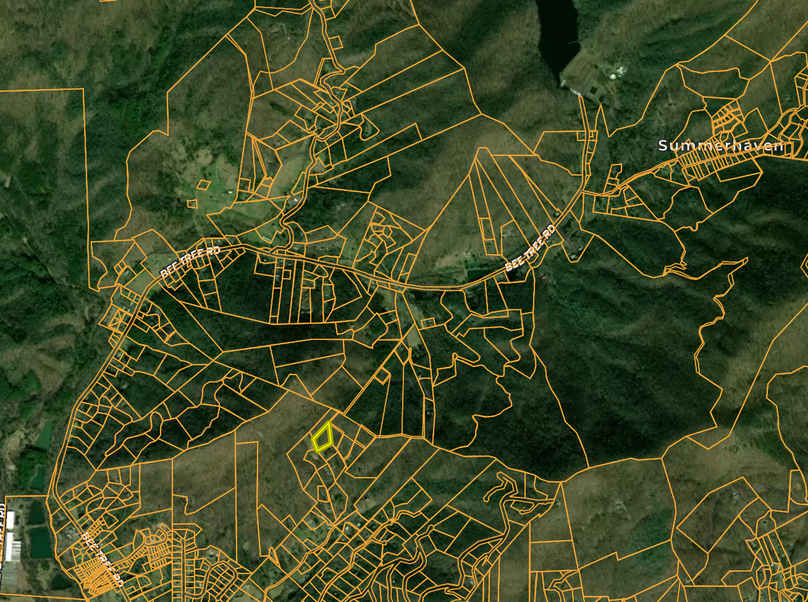The height and width of the screenshot is (602, 808).
Task: Click the Bee Tree Rd label on the upper-left road
Action: coord(188,264)
